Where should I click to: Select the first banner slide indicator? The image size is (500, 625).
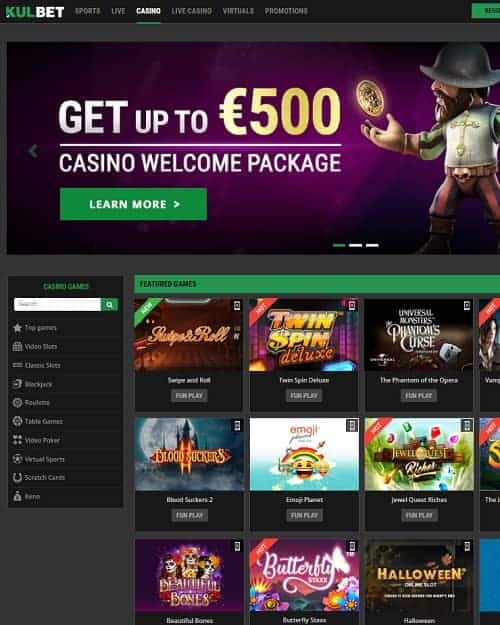click(339, 245)
